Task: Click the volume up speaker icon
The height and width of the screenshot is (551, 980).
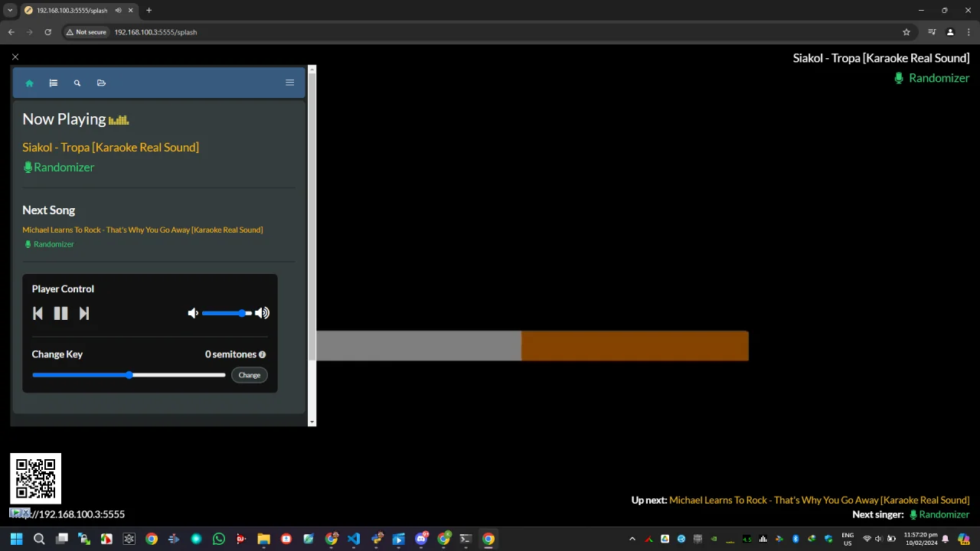Action: pyautogui.click(x=262, y=313)
